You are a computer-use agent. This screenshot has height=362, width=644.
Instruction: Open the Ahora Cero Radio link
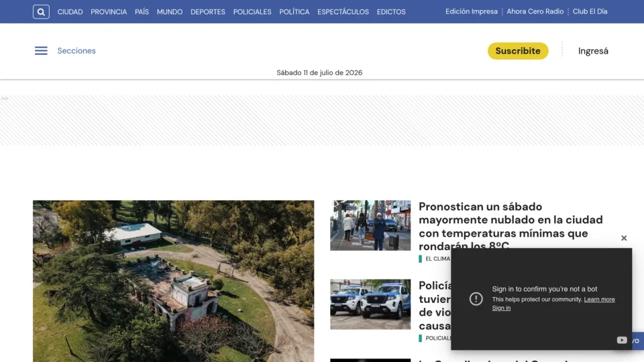coord(535,11)
